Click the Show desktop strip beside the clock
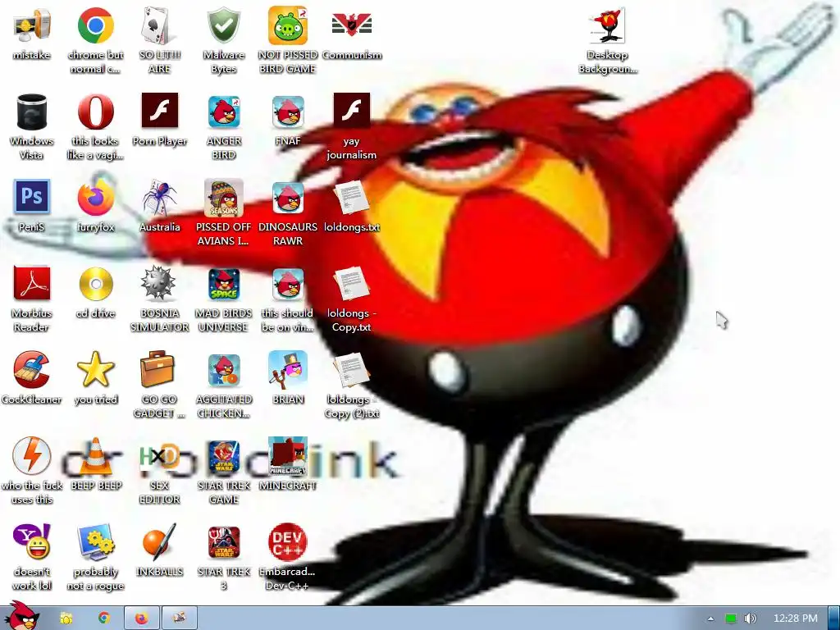Screen dimensions: 840x630 834,619
